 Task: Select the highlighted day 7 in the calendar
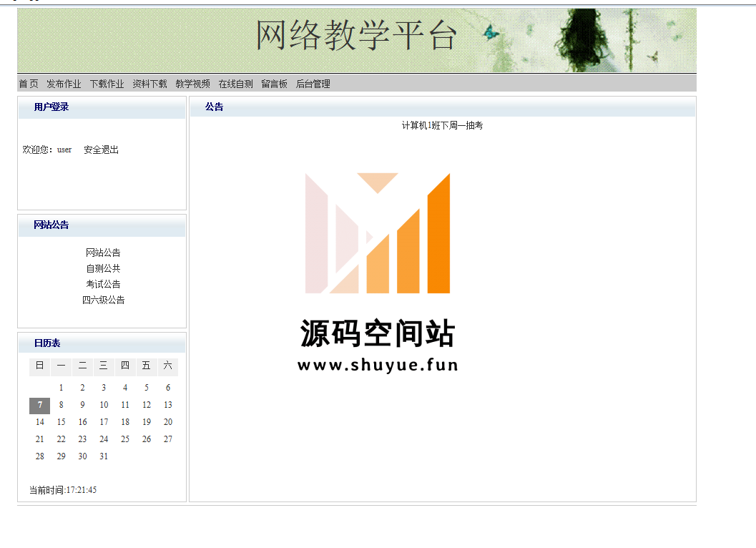39,405
